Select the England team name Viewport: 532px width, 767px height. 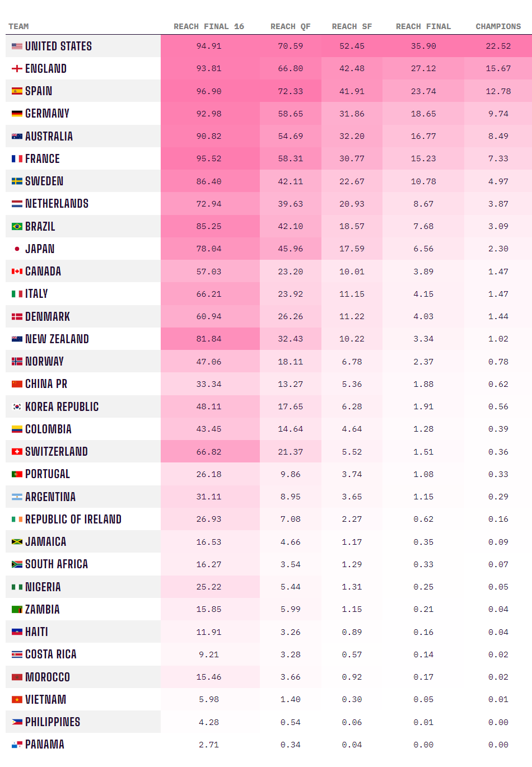[x=46, y=69]
